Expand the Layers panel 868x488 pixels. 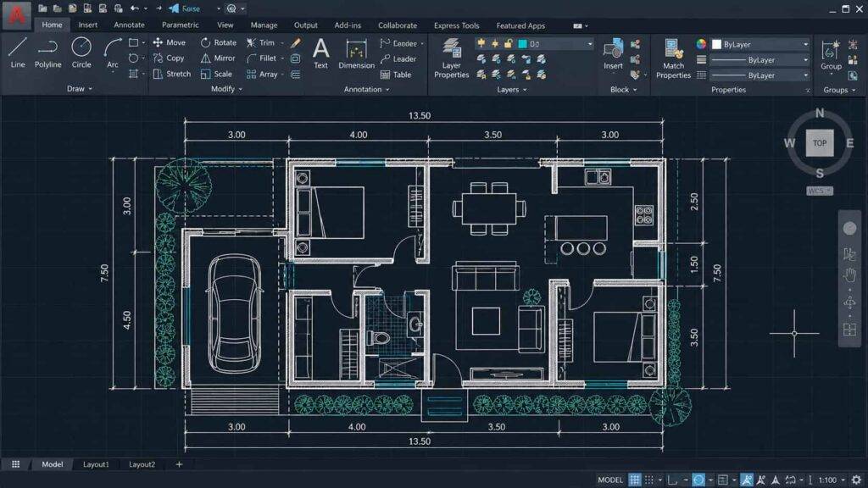point(511,89)
